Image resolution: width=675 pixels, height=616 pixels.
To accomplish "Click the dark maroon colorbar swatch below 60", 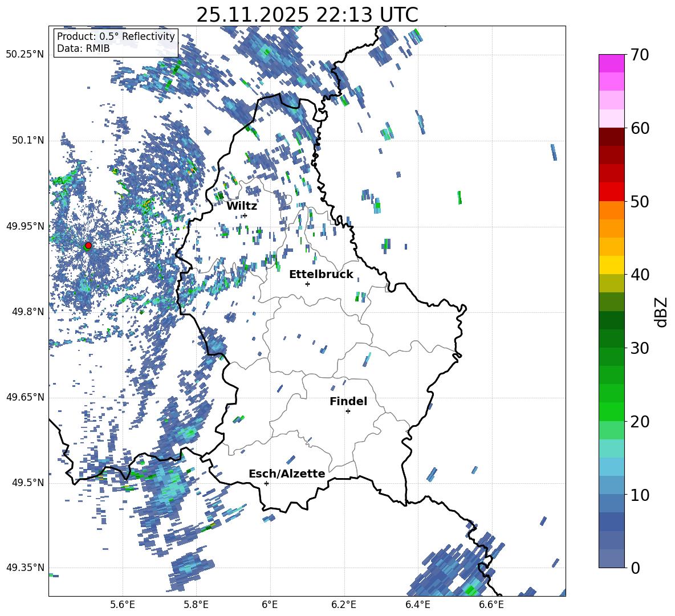I will pyautogui.click(x=611, y=137).
